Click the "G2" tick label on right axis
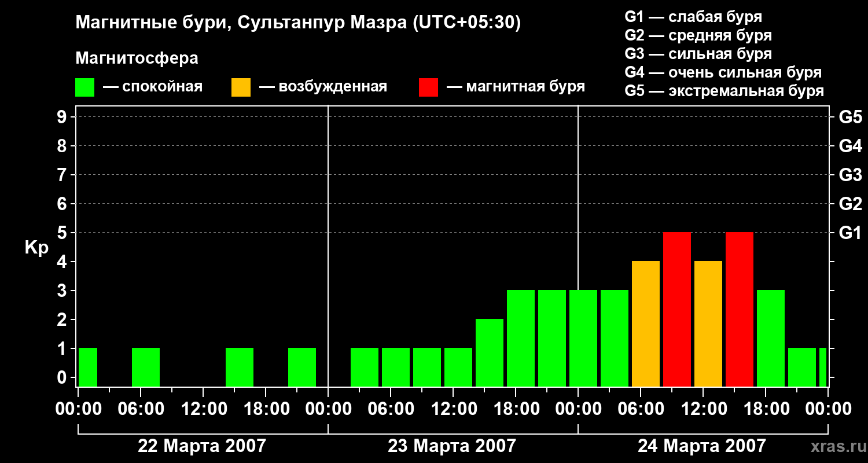The image size is (868, 463). click(x=851, y=204)
